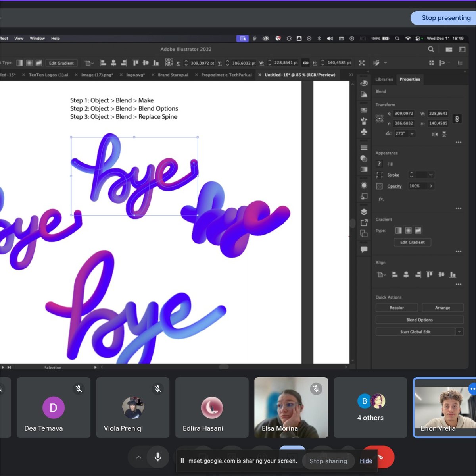Screen dimensions: 476x476
Task: Open the Window menu
Action: coord(37,39)
